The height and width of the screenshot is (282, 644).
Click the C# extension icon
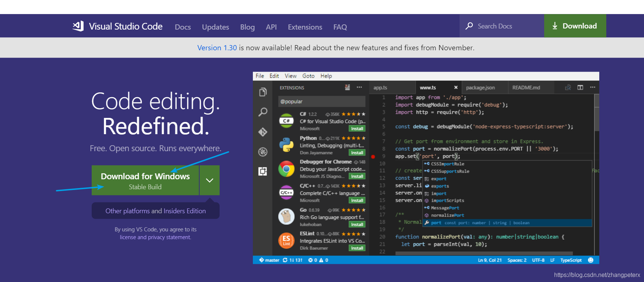pos(287,121)
